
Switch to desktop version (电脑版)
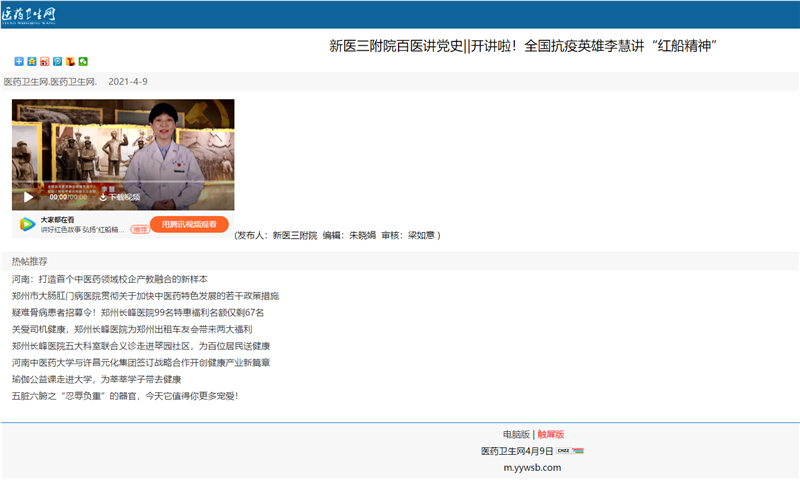[x=516, y=434]
